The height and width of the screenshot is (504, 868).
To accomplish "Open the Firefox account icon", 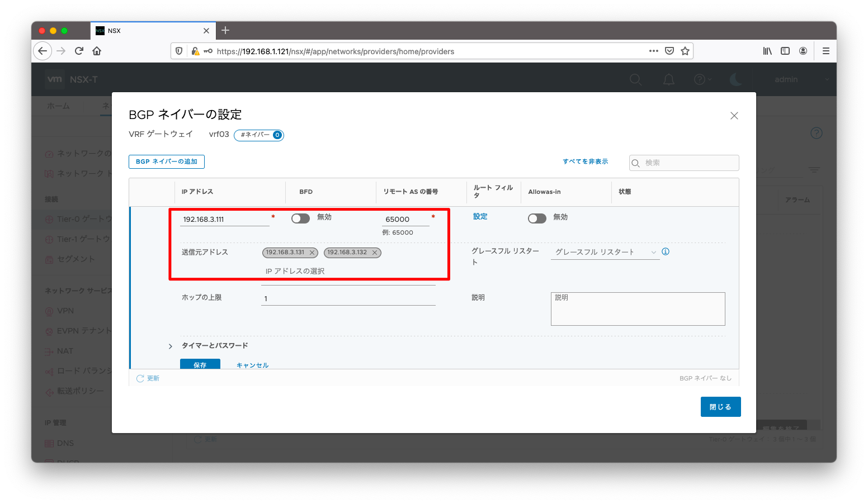I will 803,51.
